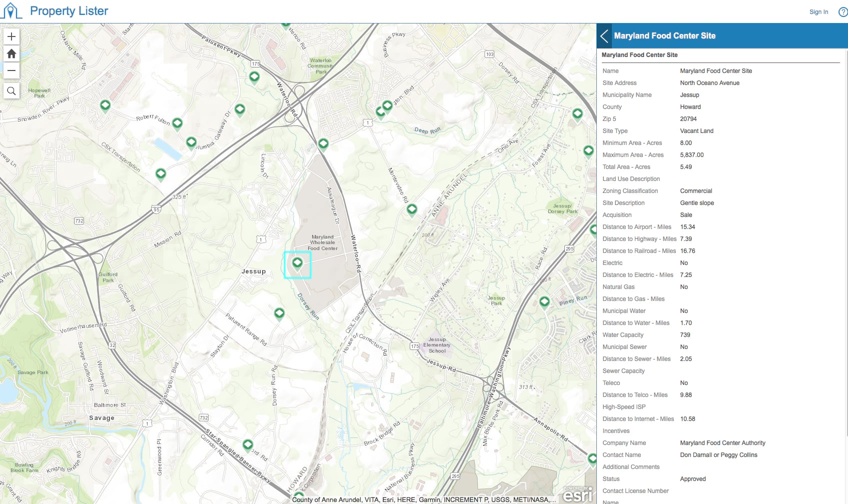Go back from Maryland Food Center Site details
848x504 pixels.
click(604, 36)
